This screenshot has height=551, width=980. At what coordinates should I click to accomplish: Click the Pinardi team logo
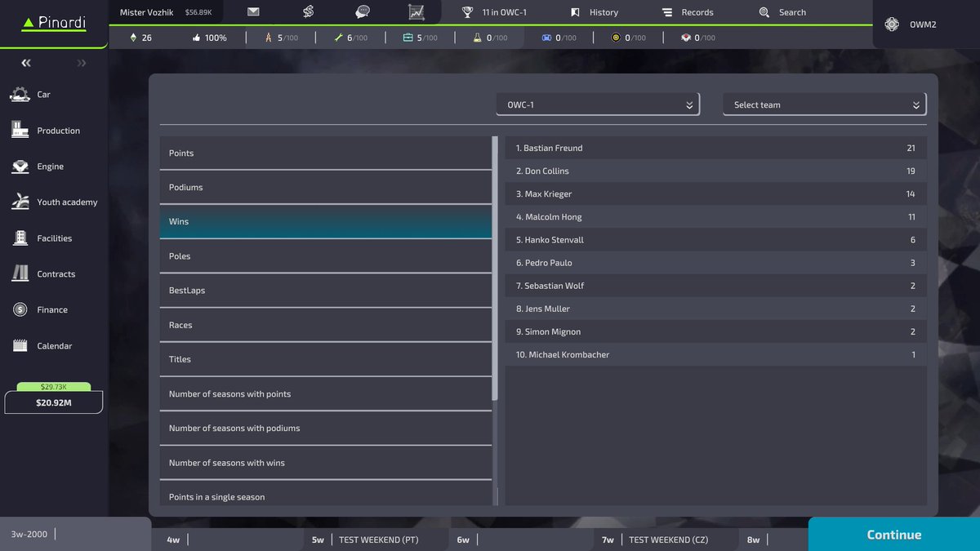[54, 23]
